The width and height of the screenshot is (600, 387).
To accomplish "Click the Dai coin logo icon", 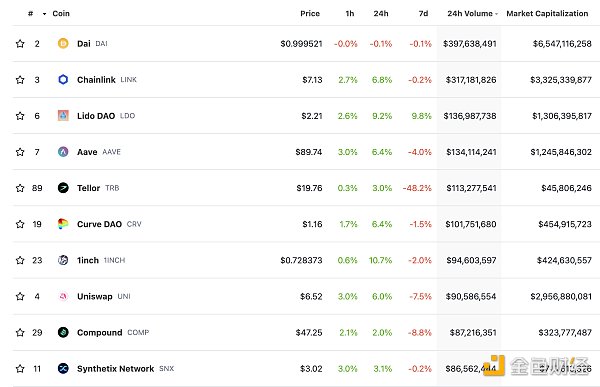I will pos(63,43).
